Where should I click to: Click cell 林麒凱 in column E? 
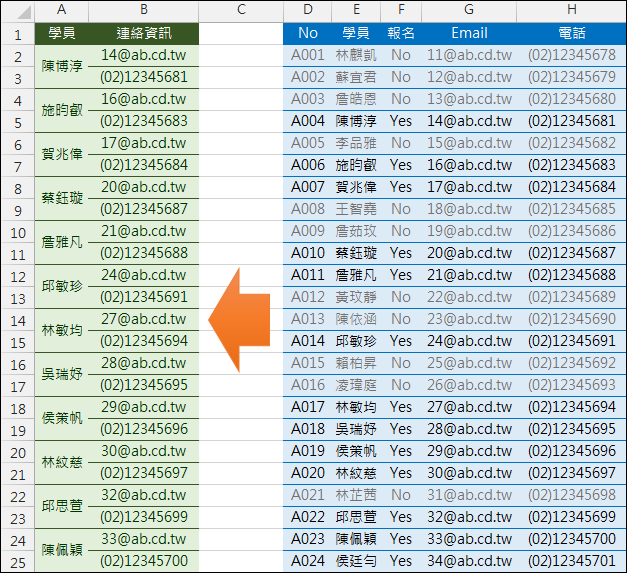point(356,55)
